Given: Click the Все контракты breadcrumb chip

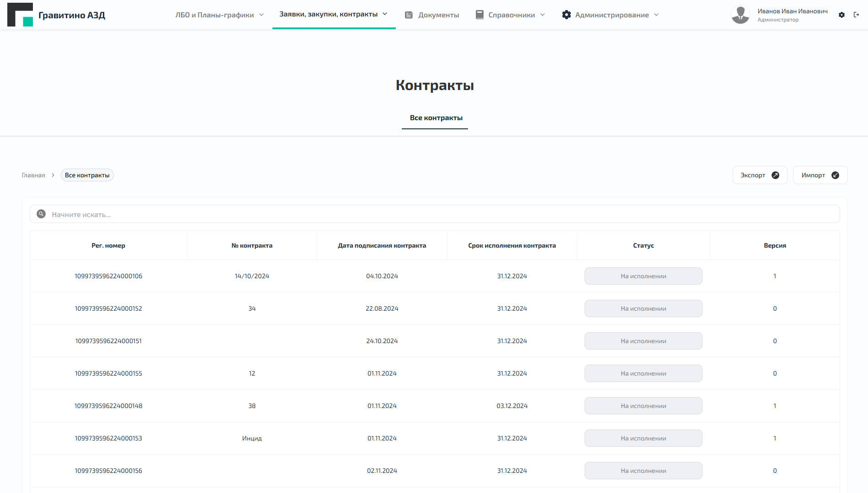Looking at the screenshot, I should pyautogui.click(x=87, y=175).
